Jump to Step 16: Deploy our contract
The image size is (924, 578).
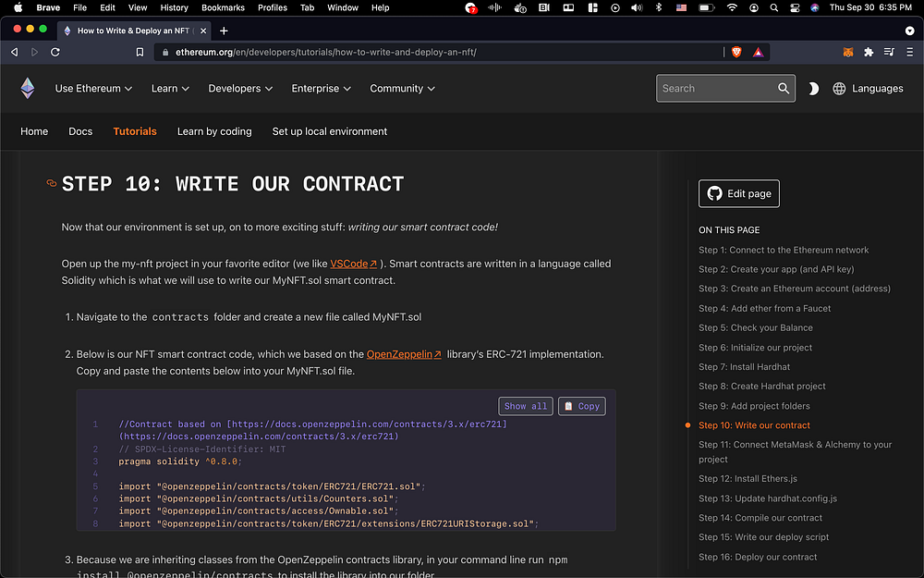click(758, 557)
